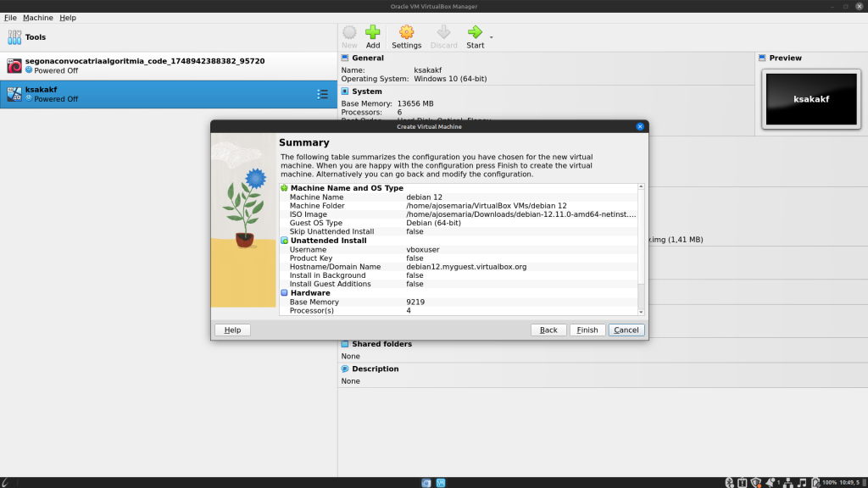Click the Hardware section icon in summary
The width and height of the screenshot is (868, 488).
(284, 293)
